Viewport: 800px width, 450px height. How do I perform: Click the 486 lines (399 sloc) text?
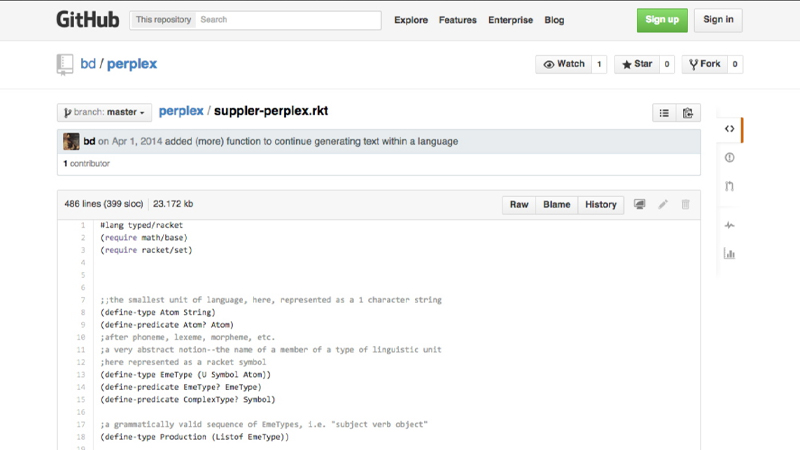pyautogui.click(x=104, y=204)
